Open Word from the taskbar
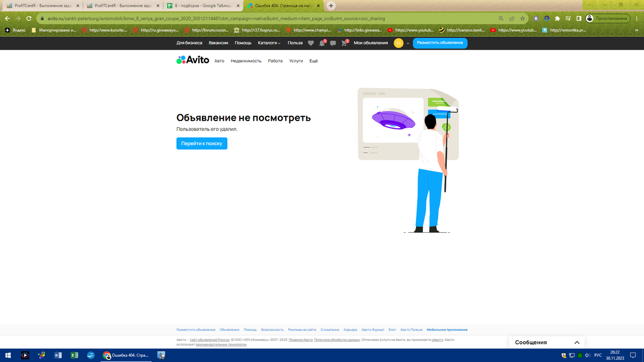Viewport: 644px width, 362px height. [x=58, y=355]
